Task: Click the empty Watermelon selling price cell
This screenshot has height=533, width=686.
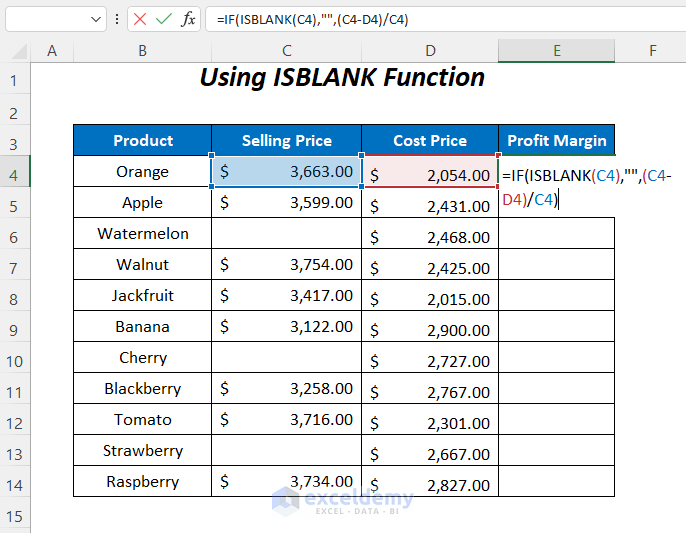Action: tap(287, 233)
